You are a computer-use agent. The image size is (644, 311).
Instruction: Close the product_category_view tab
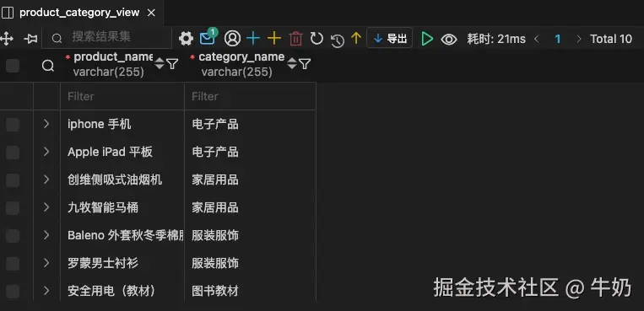(151, 13)
